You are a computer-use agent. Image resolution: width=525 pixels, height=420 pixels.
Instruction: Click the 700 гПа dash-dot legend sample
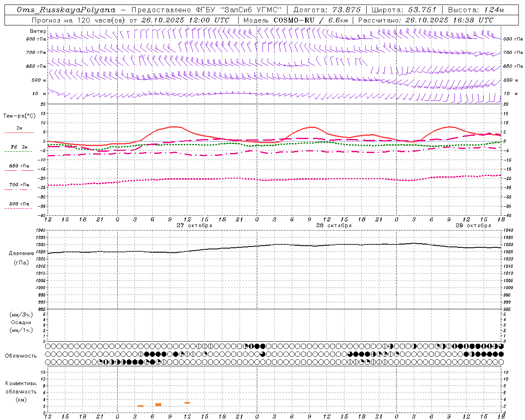tap(18, 190)
